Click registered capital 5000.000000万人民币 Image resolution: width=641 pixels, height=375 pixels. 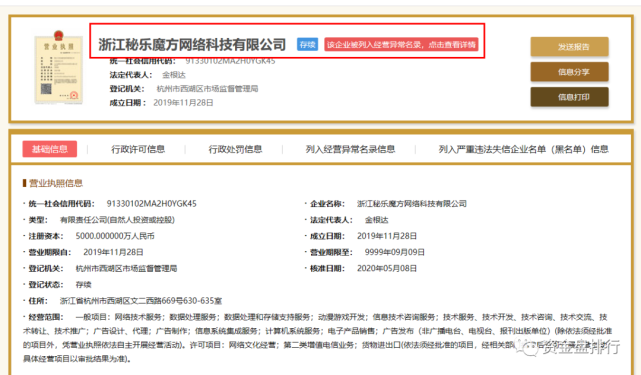(115, 236)
